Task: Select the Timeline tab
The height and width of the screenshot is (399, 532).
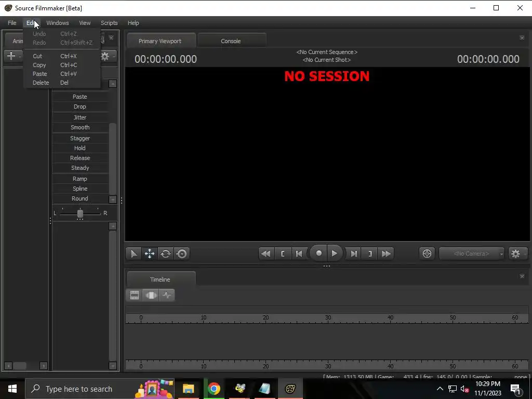Action: coord(160,279)
